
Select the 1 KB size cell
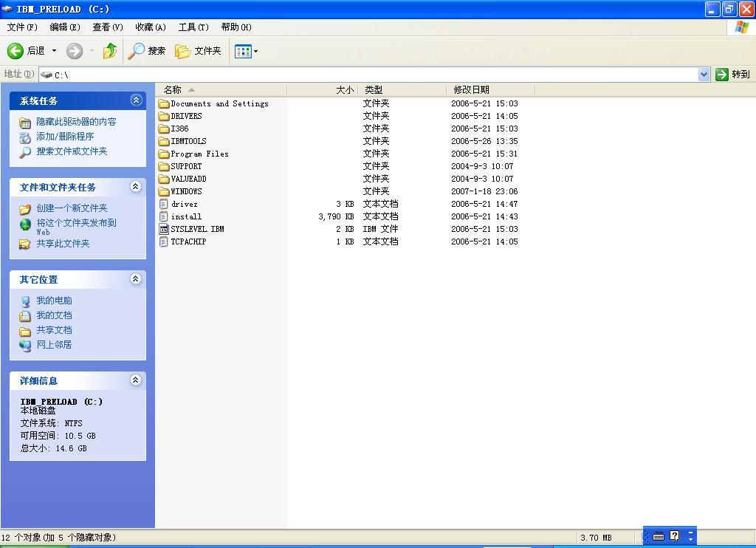tap(346, 242)
